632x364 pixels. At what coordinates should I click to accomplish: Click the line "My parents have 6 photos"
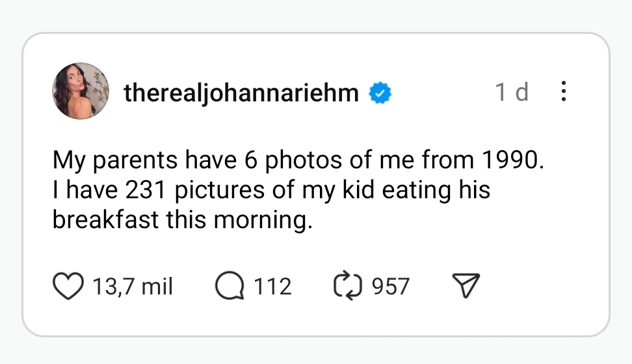click(296, 160)
